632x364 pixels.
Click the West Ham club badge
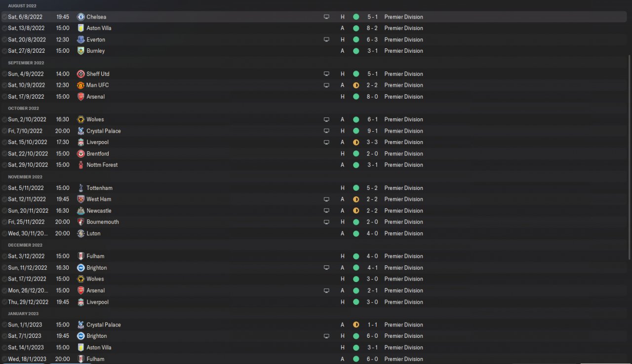point(81,199)
